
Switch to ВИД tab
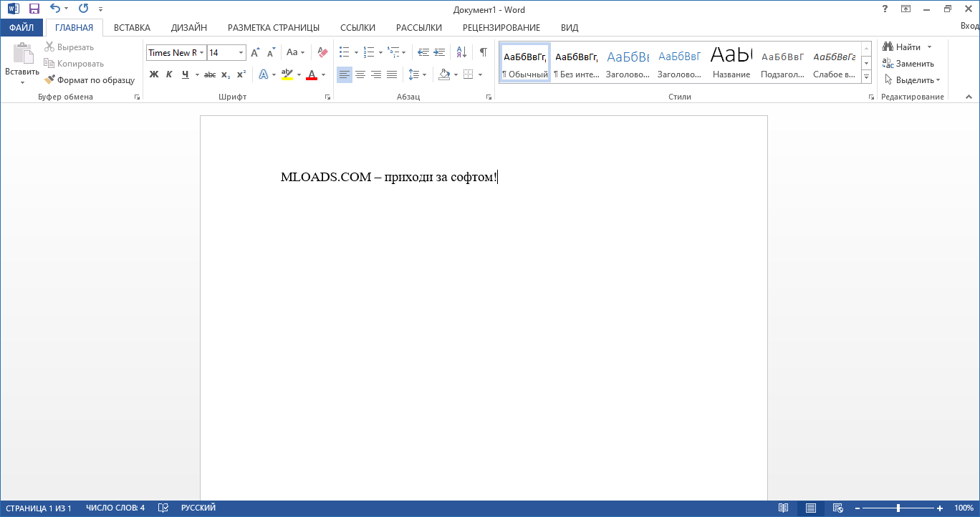click(x=570, y=28)
